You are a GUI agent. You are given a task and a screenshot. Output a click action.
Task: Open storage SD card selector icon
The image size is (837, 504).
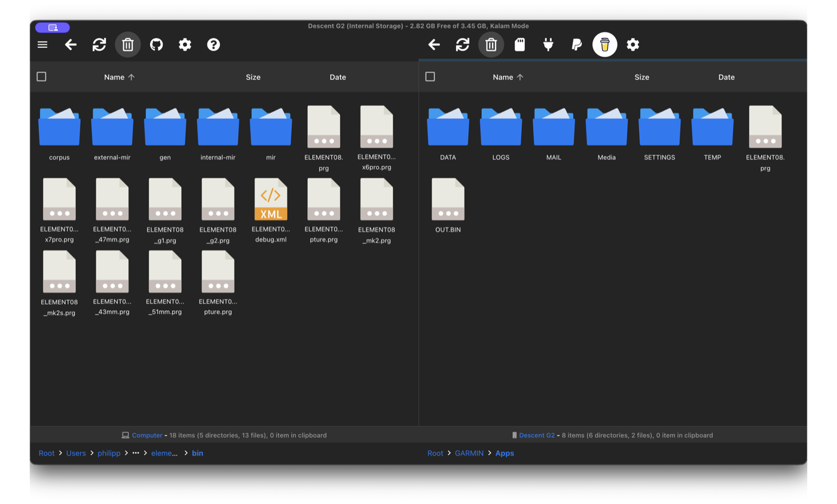coord(520,45)
